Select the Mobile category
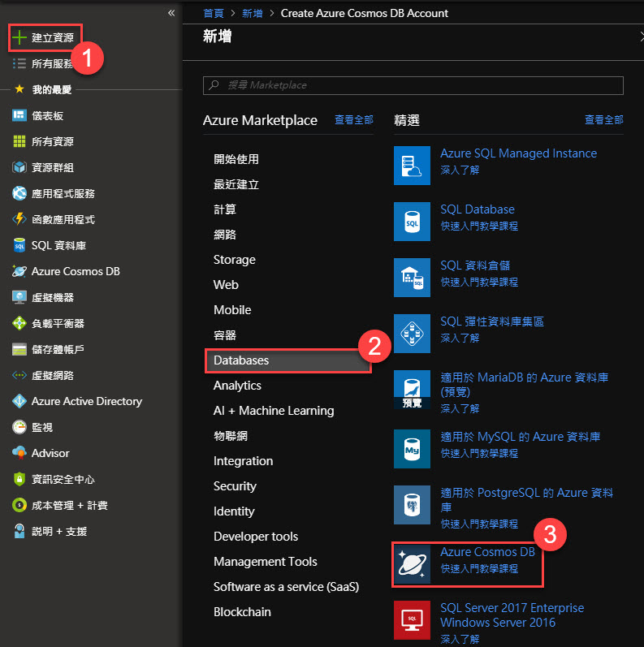This screenshot has width=644, height=647. [232, 310]
